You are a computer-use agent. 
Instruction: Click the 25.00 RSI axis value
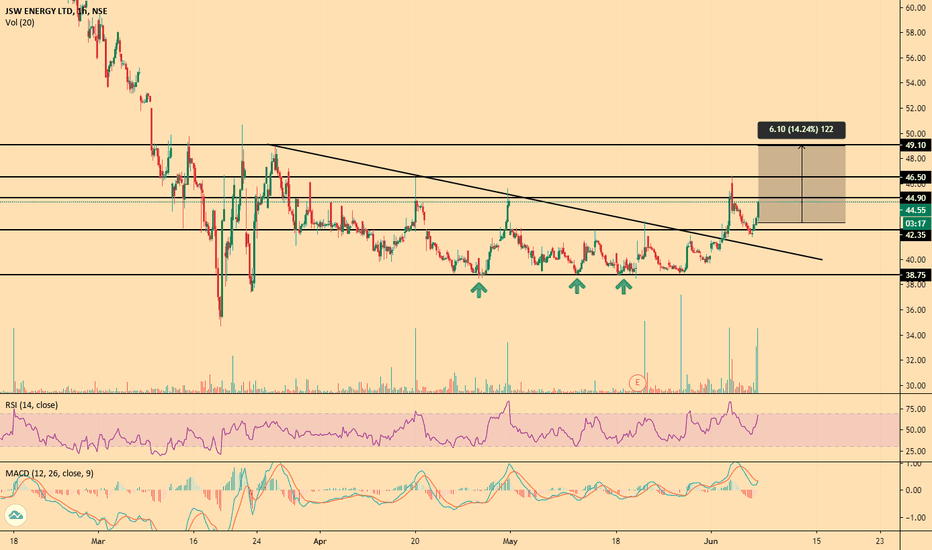point(915,451)
